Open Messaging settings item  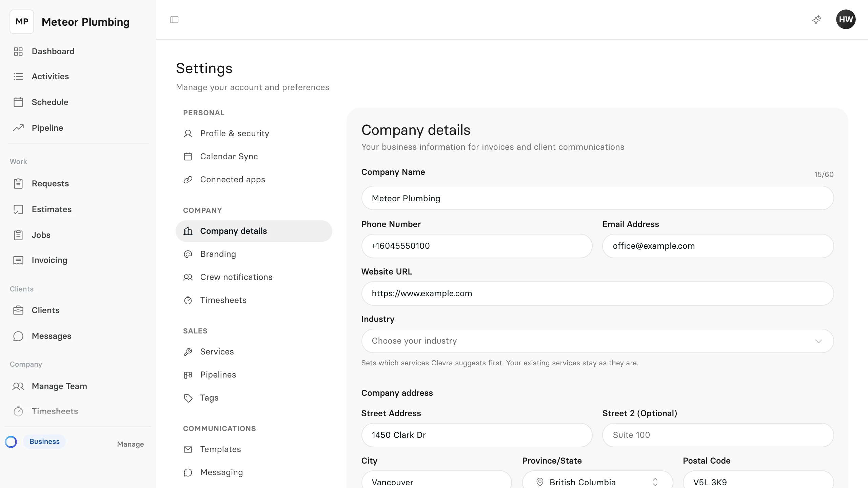click(254, 472)
